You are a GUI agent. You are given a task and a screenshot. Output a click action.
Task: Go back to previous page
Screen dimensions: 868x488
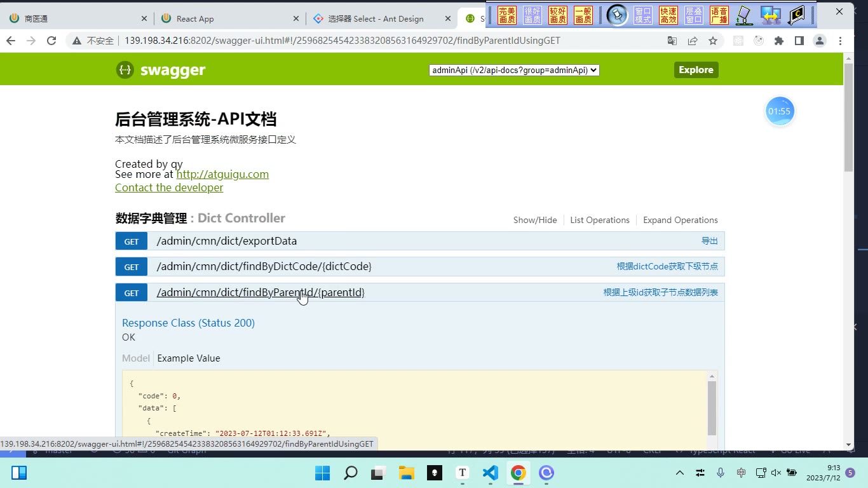pyautogui.click(x=11, y=41)
